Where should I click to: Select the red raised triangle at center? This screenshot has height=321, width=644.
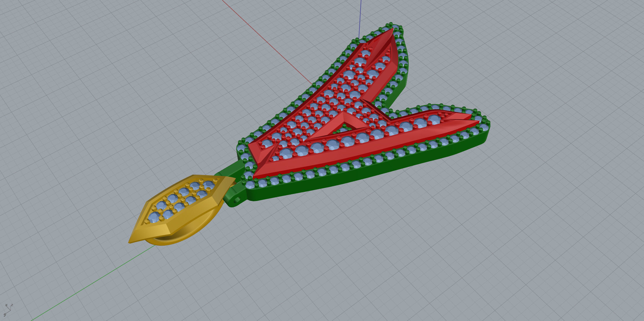(338, 126)
